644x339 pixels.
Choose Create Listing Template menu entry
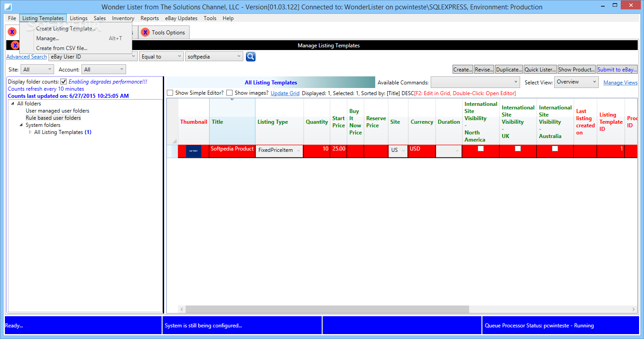(76, 29)
